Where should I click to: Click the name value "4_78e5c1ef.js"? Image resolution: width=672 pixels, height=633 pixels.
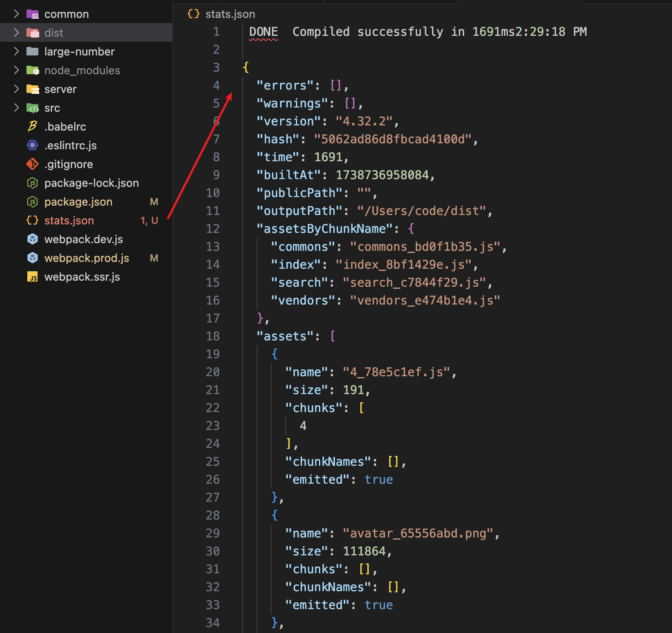pos(397,372)
